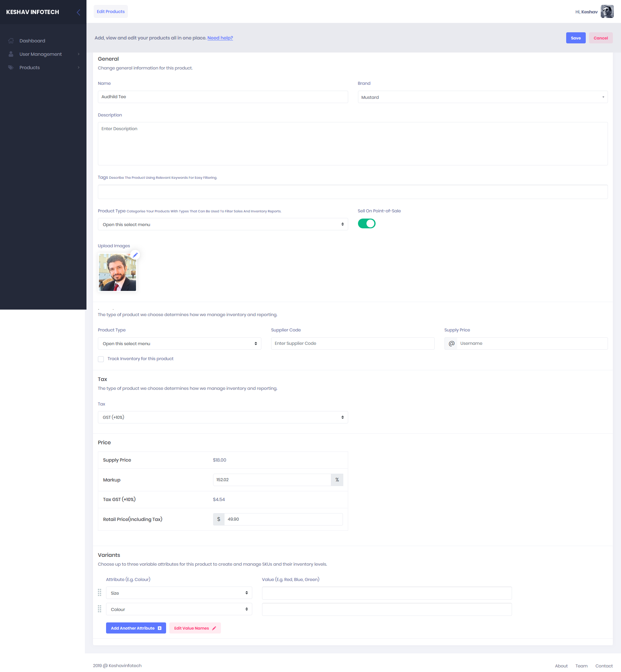The image size is (621, 672).
Task: Click the Supply Price Username field
Action: click(532, 343)
